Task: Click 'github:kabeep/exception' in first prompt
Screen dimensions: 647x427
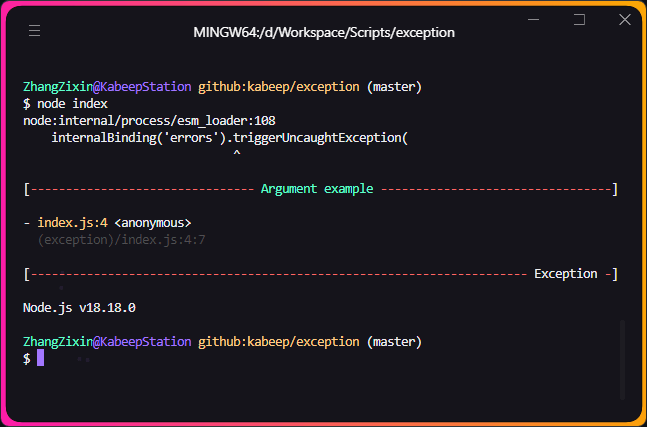Action: pyautogui.click(x=279, y=87)
